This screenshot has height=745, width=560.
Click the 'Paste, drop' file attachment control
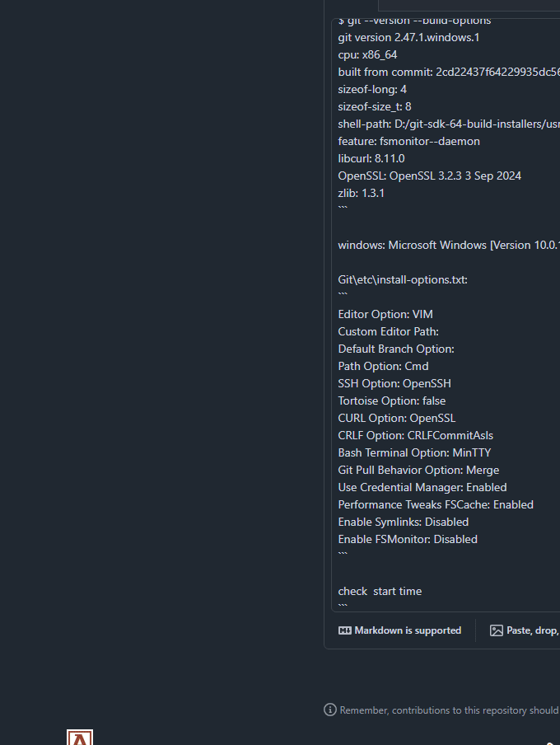pos(527,630)
